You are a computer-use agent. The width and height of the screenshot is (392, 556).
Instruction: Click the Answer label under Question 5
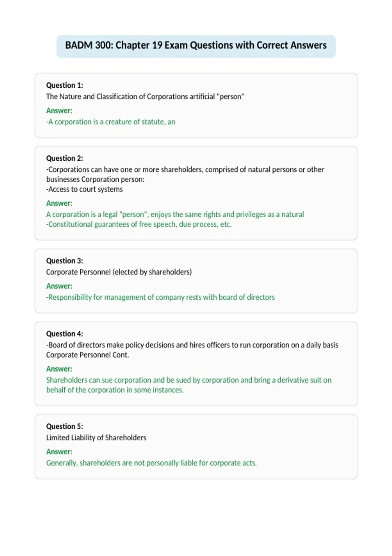(59, 452)
